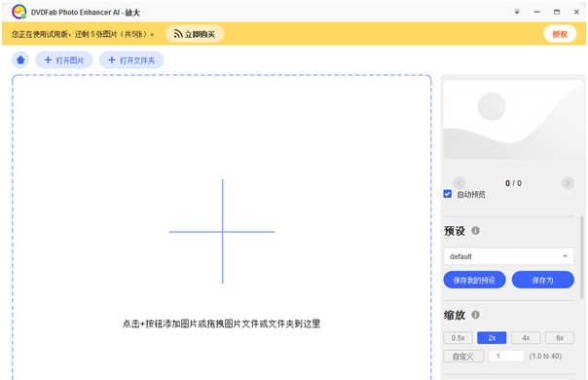Click the preview thumbnail placeholder
Viewport: 588px width, 380px height.
tap(512, 121)
